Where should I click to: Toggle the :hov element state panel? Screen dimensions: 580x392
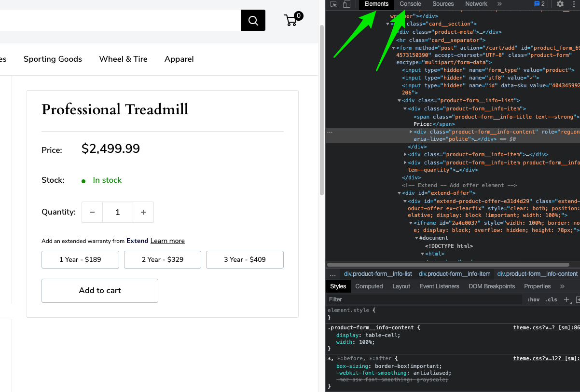tap(533, 299)
